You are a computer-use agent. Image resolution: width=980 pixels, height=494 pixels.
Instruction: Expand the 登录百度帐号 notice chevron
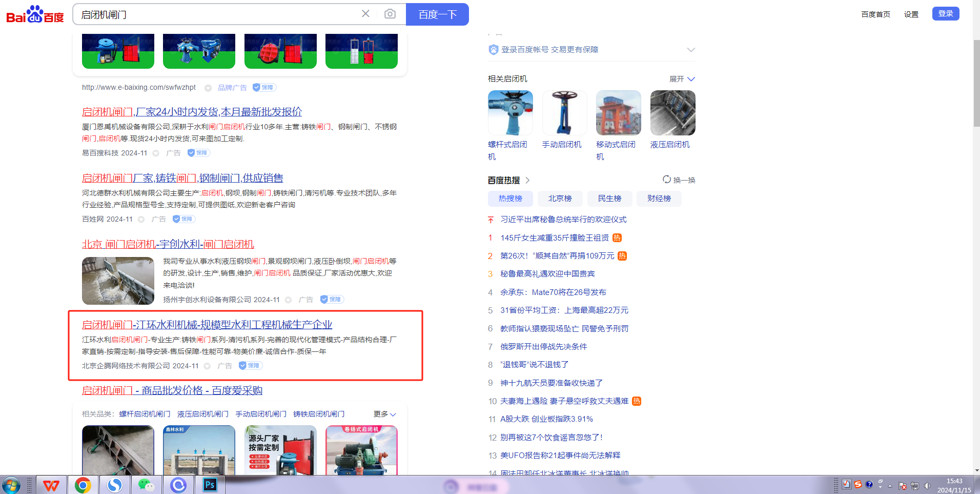click(x=691, y=50)
